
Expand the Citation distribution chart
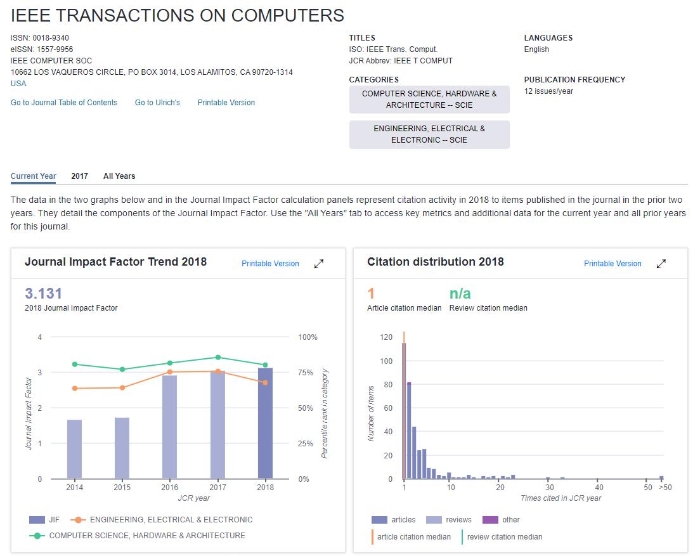661,264
